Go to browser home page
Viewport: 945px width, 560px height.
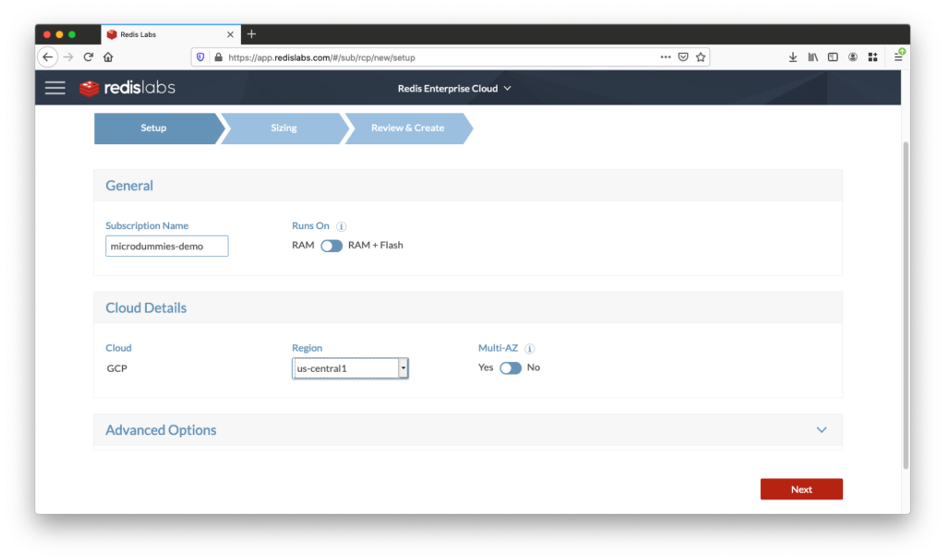(x=108, y=57)
